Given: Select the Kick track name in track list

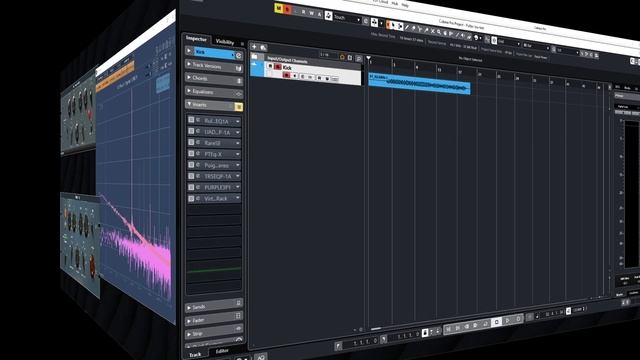Looking at the screenshot, I should [287, 67].
